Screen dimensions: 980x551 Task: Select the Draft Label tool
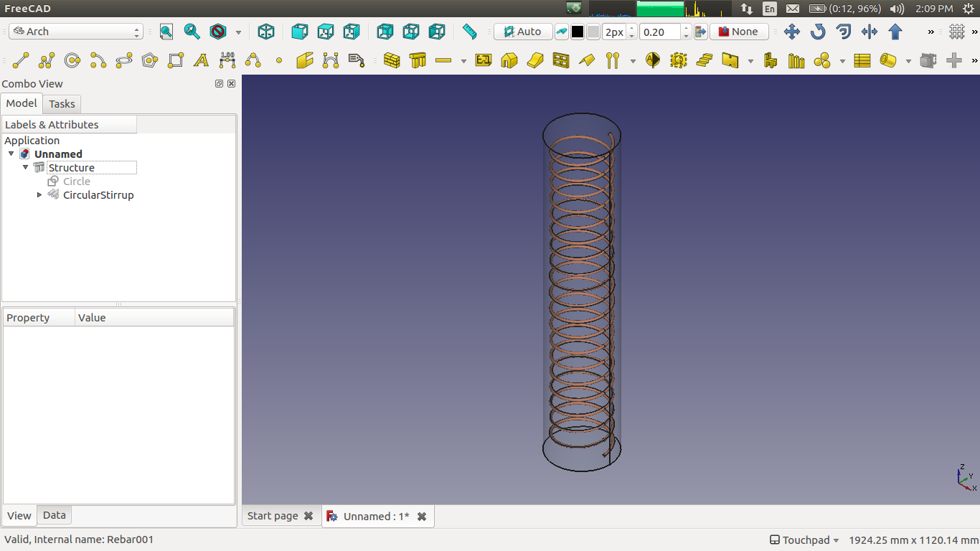pyautogui.click(x=357, y=60)
